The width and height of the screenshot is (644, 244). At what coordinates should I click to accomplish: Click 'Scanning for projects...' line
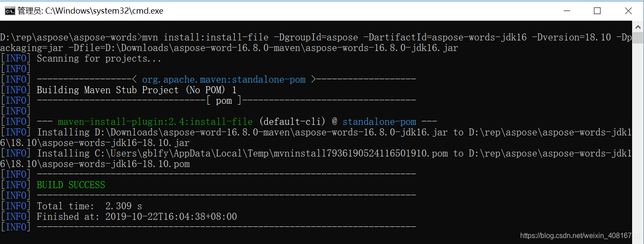(x=99, y=58)
